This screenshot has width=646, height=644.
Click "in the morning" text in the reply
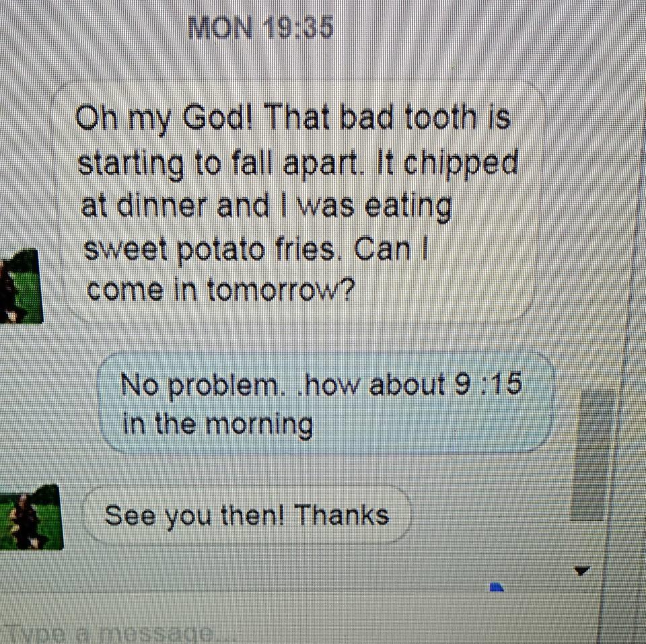coord(217,425)
